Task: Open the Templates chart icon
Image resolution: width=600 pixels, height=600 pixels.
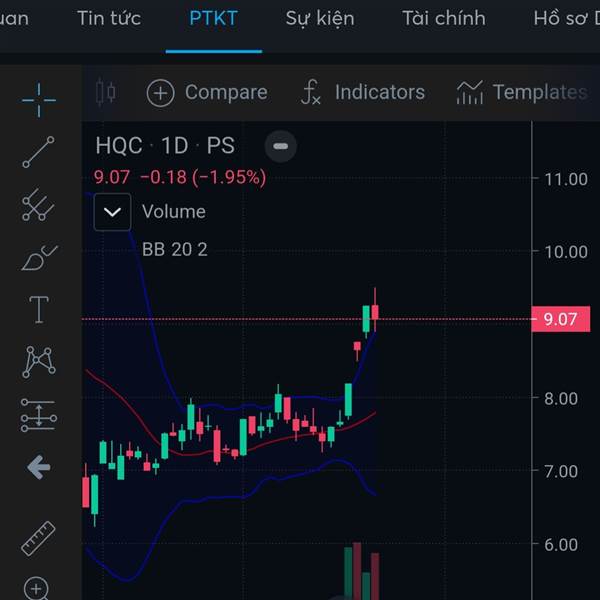Action: click(470, 92)
